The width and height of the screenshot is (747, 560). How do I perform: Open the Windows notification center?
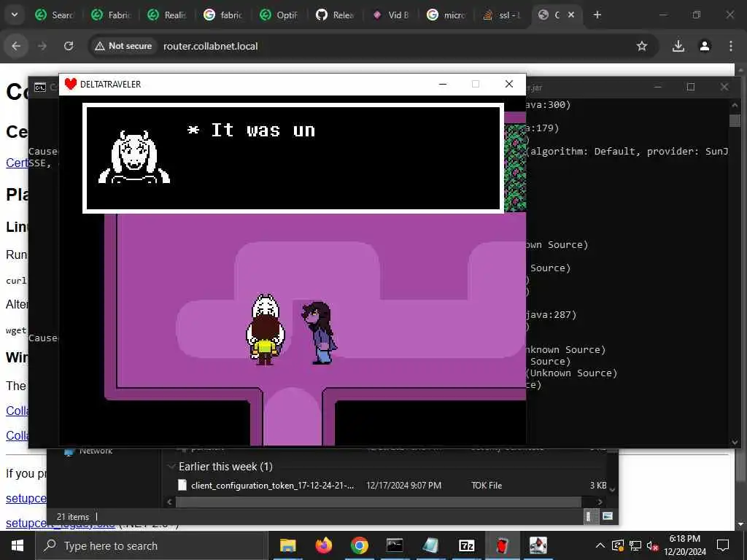coord(723,545)
